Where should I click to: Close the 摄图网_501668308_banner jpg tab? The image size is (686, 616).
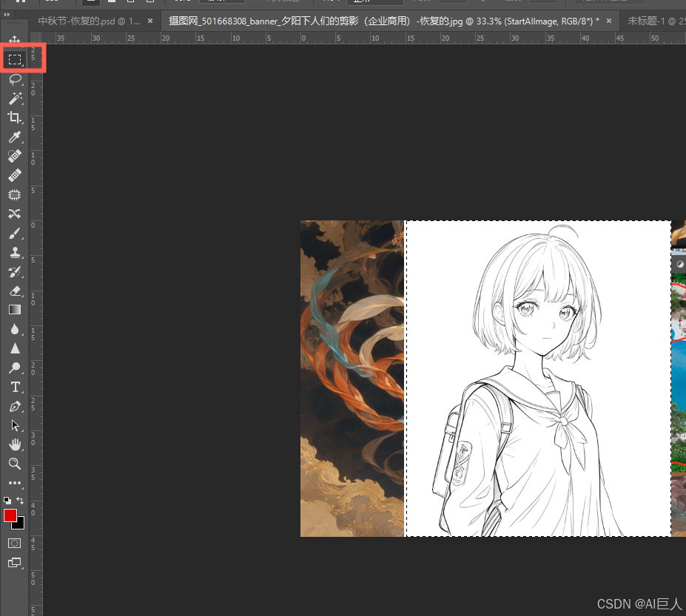609,21
